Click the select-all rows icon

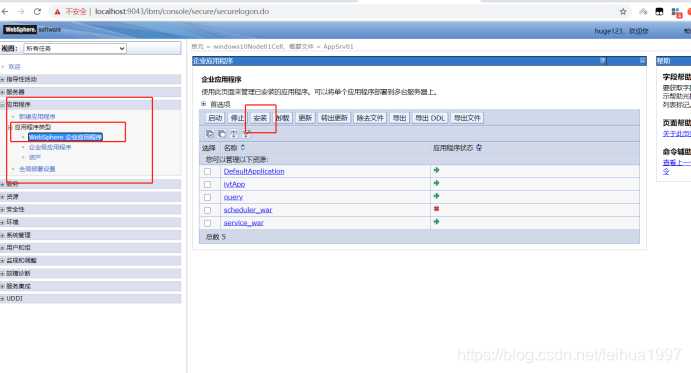[x=210, y=134]
